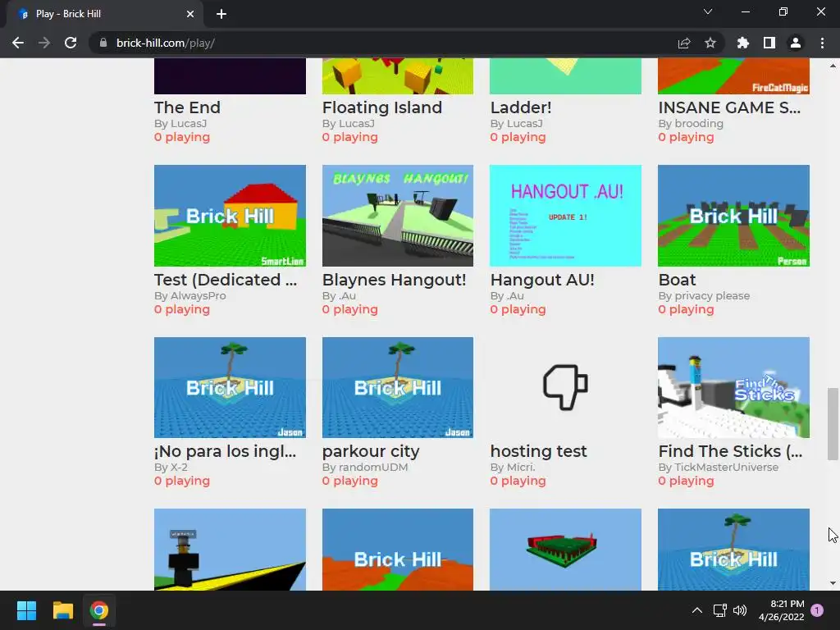Open the Boat title link
840x630 pixels.
(x=677, y=280)
